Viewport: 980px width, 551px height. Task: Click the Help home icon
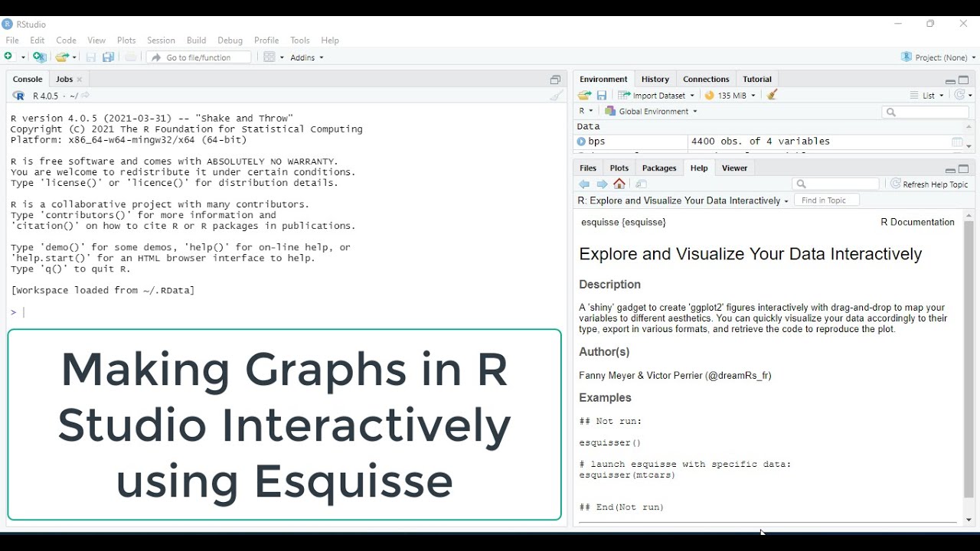620,184
